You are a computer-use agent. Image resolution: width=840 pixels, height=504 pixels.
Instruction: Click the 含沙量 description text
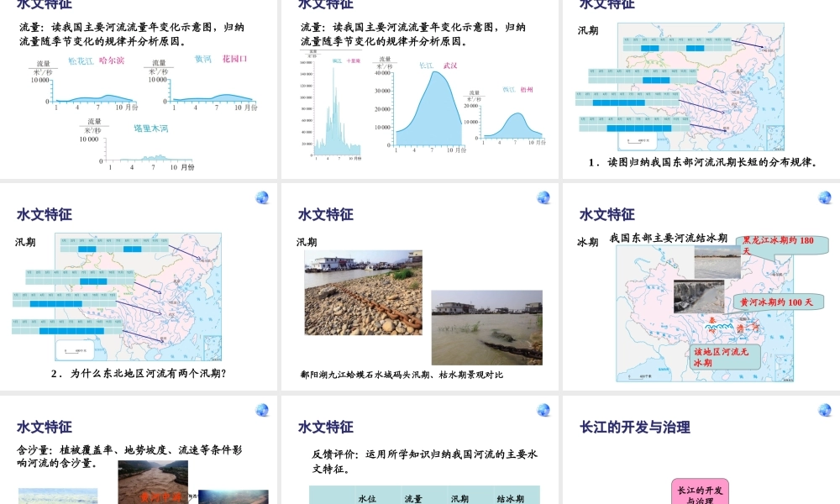[x=129, y=456]
